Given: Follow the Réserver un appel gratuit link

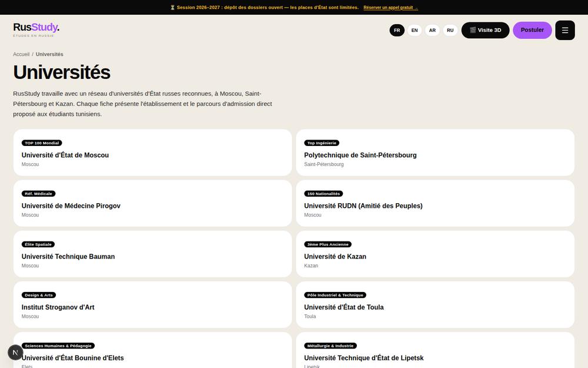Looking at the screenshot, I should pyautogui.click(x=390, y=8).
